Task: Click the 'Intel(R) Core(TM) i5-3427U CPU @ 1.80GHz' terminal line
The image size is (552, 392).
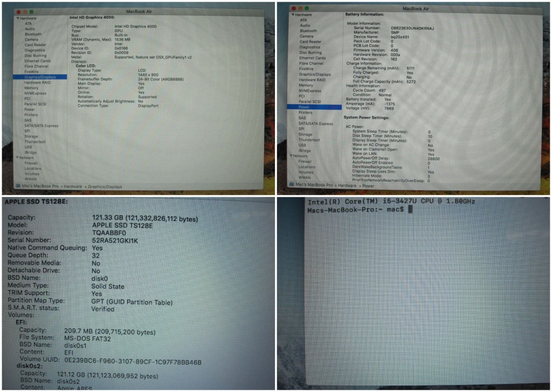Action: tap(391, 202)
